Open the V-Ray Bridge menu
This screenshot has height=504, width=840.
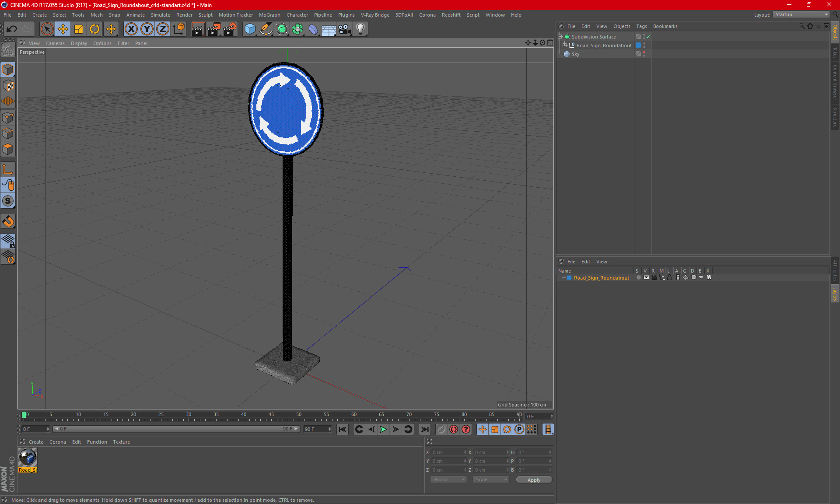pos(375,15)
